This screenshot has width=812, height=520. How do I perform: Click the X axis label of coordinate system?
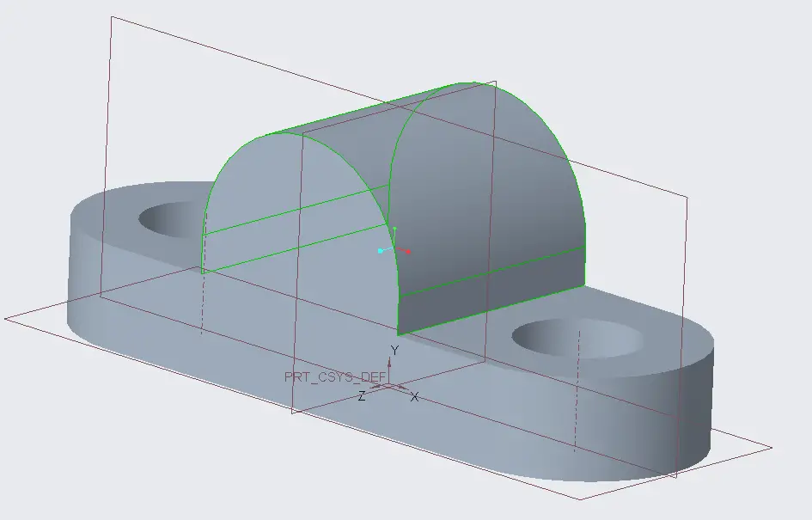[x=414, y=397]
